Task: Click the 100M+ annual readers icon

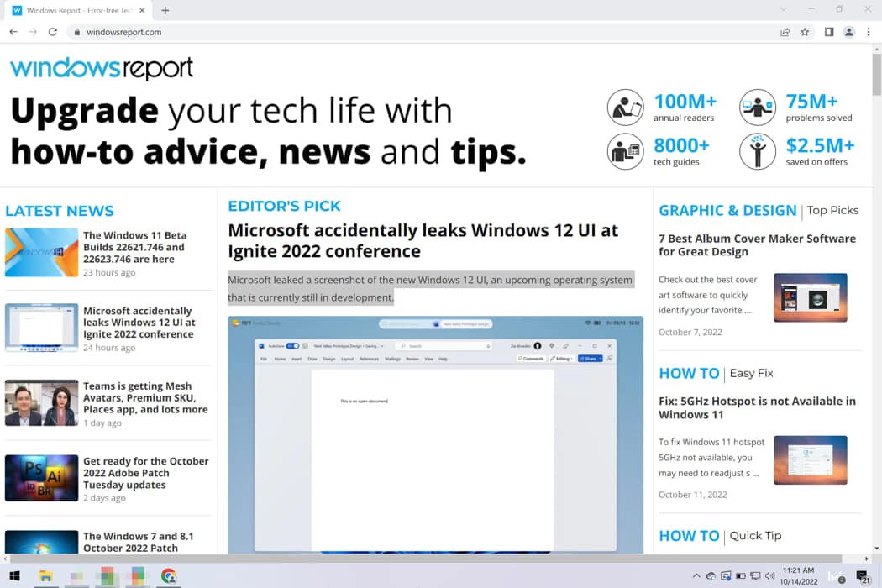Action: pyautogui.click(x=625, y=107)
